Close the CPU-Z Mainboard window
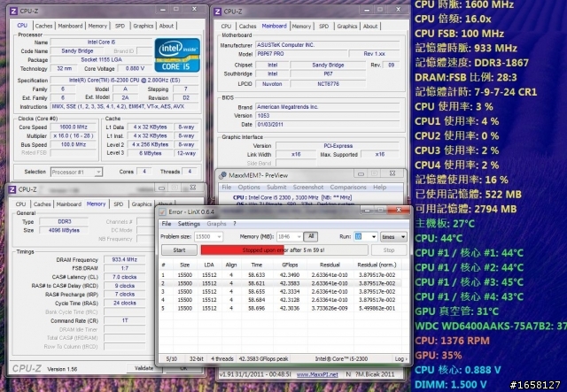 398,10
